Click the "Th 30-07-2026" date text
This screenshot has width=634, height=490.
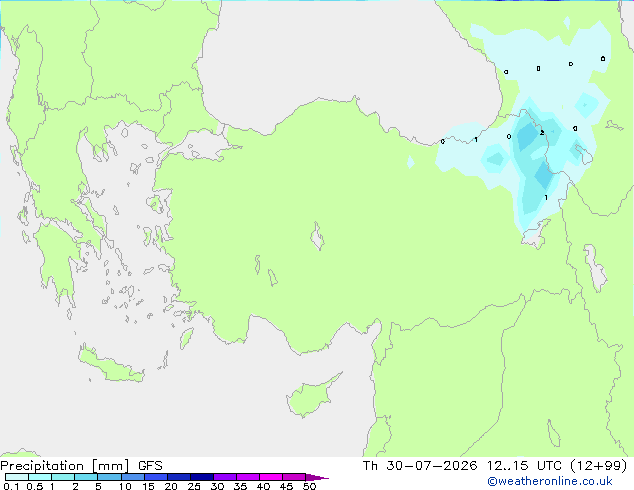tap(420, 466)
